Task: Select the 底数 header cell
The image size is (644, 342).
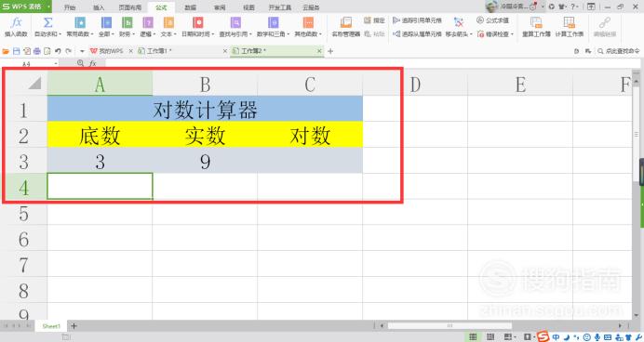Action: tap(100, 135)
